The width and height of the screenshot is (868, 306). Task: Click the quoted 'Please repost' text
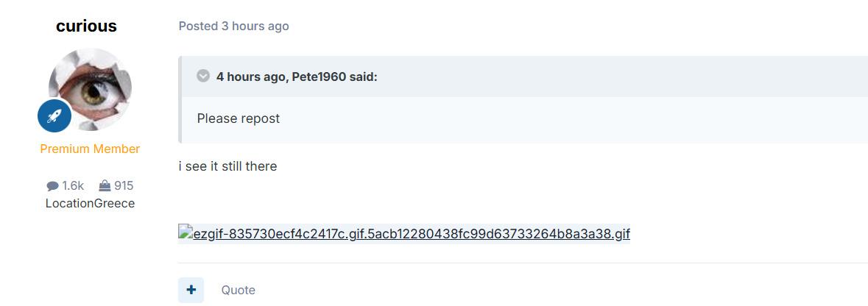click(239, 118)
